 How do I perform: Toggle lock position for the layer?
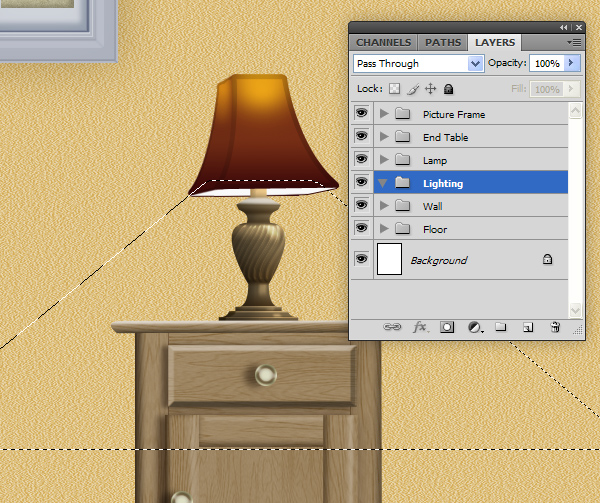point(430,89)
